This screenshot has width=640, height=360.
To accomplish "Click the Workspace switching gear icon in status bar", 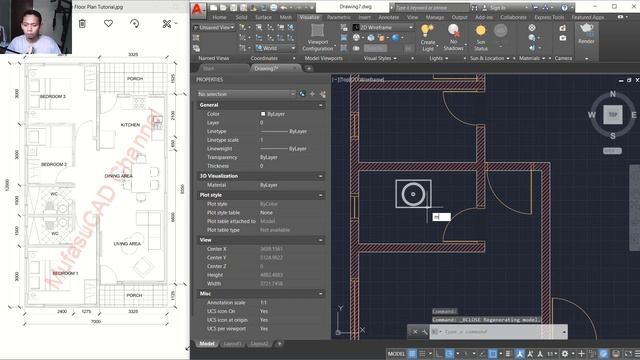I will tap(565, 353).
